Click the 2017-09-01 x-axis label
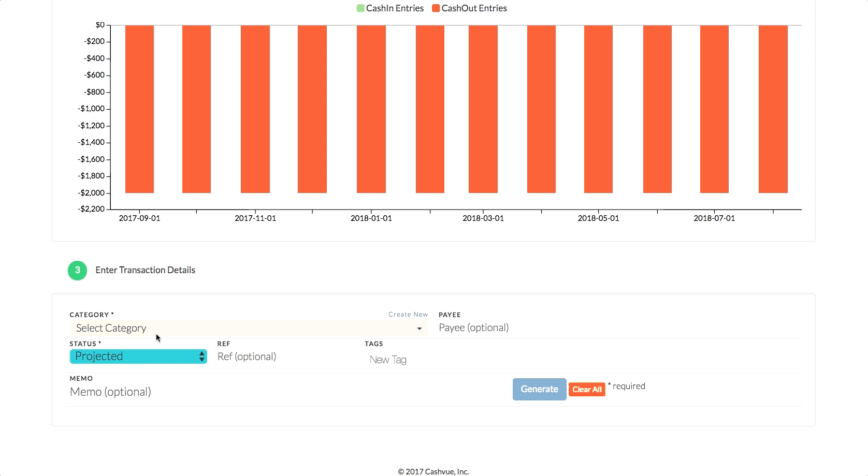 click(139, 218)
